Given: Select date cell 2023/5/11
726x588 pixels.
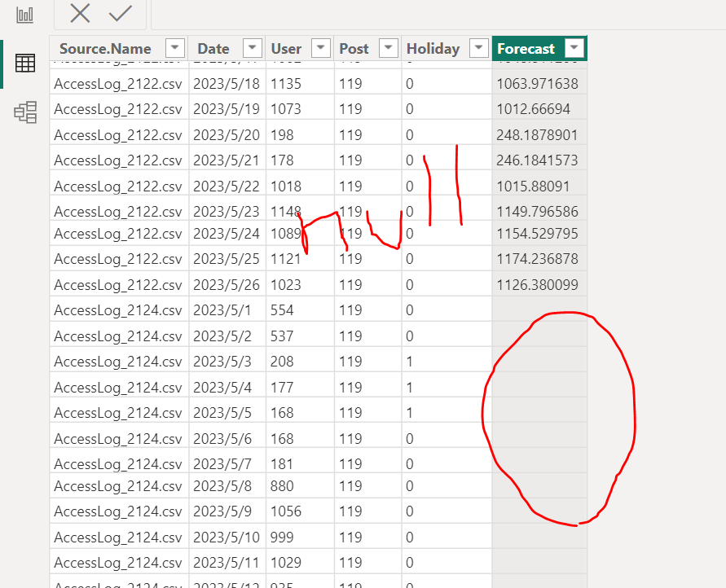Looking at the screenshot, I should (x=226, y=563).
